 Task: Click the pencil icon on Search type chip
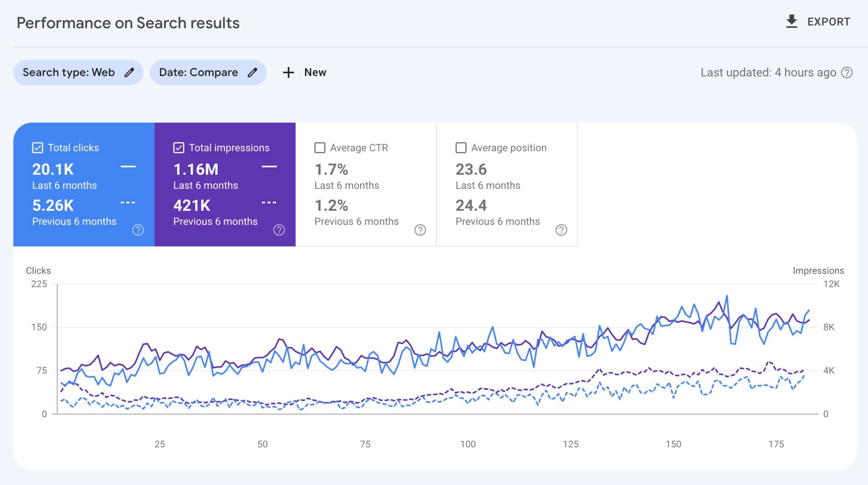[x=130, y=72]
